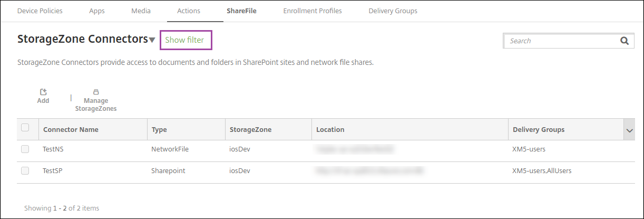Toggle the select-all header checkbox
The width and height of the screenshot is (644, 219).
tap(25, 127)
